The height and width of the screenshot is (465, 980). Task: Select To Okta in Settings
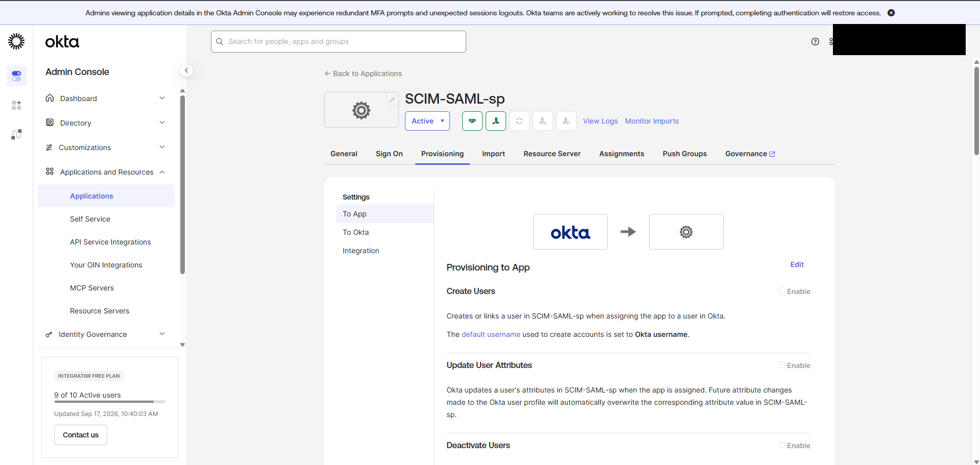point(385,232)
